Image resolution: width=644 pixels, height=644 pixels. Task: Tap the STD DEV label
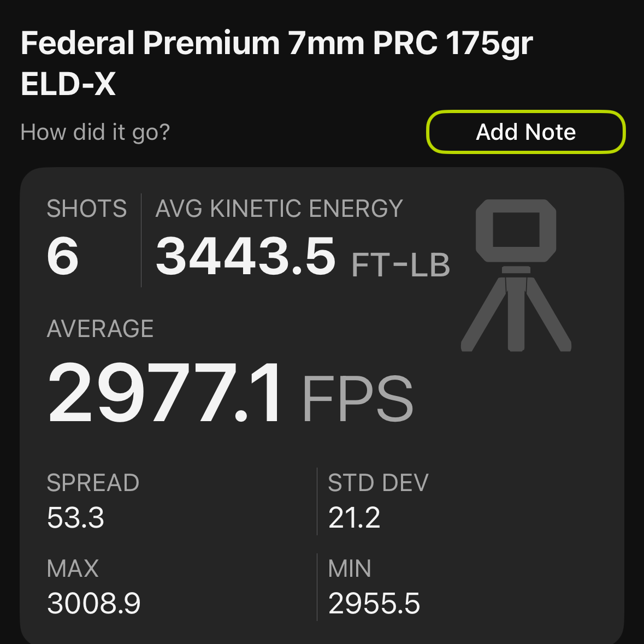point(378,483)
